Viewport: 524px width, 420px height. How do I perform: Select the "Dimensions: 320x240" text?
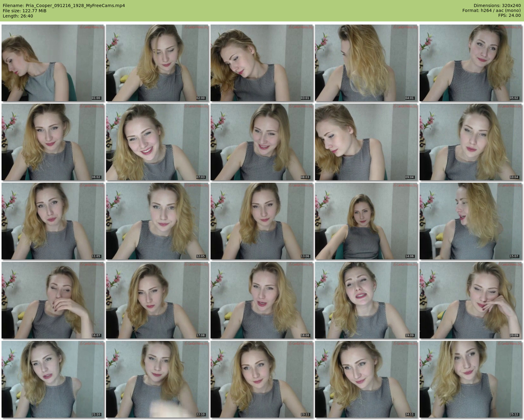(x=497, y=6)
